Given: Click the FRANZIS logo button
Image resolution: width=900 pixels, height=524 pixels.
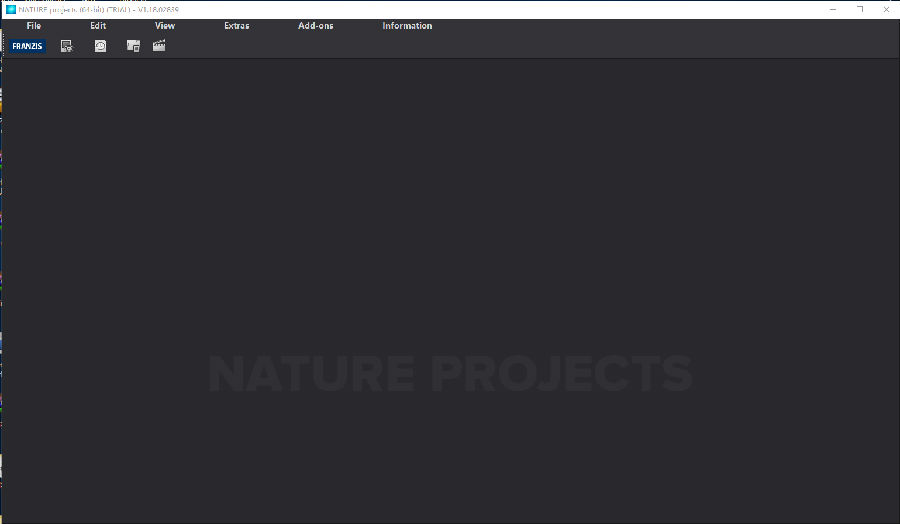Looking at the screenshot, I should (28, 46).
